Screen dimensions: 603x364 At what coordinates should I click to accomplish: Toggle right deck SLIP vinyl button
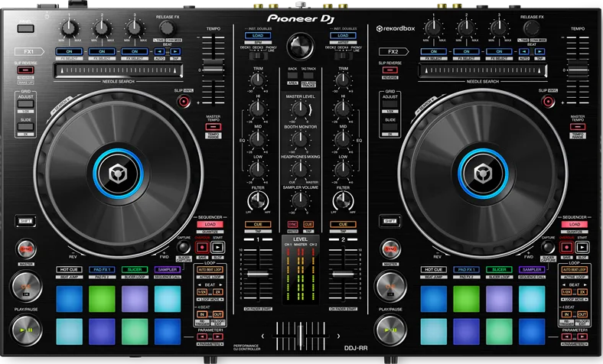point(548,102)
